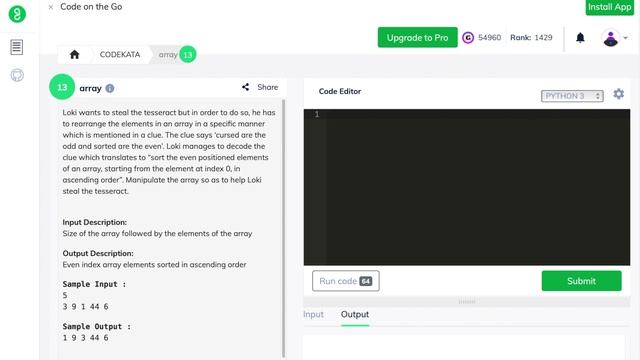
Task: Go to the home breadcrumb icon
Action: pos(74,54)
